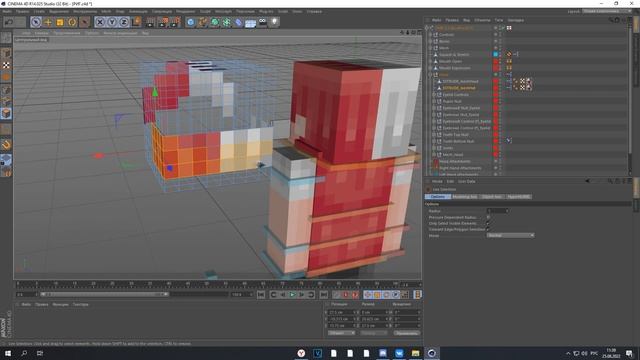Select Mouth Open object in tree
The width and height of the screenshot is (640, 360).
tap(451, 61)
